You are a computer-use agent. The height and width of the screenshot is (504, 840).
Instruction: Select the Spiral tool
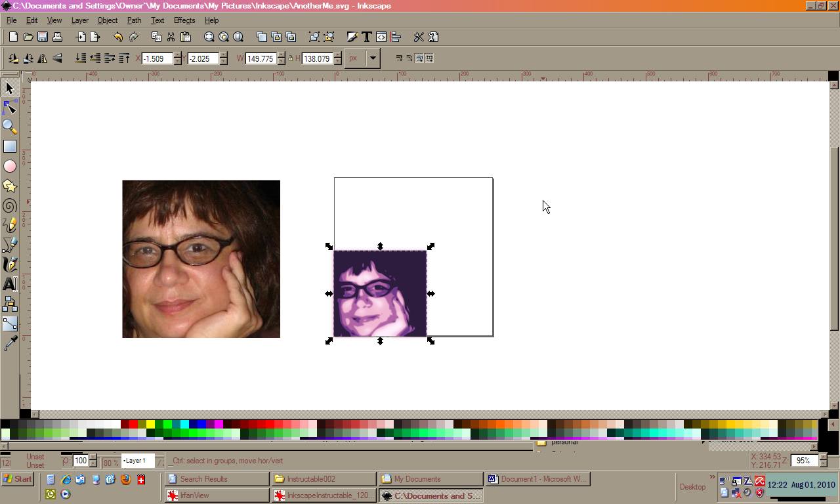9,205
